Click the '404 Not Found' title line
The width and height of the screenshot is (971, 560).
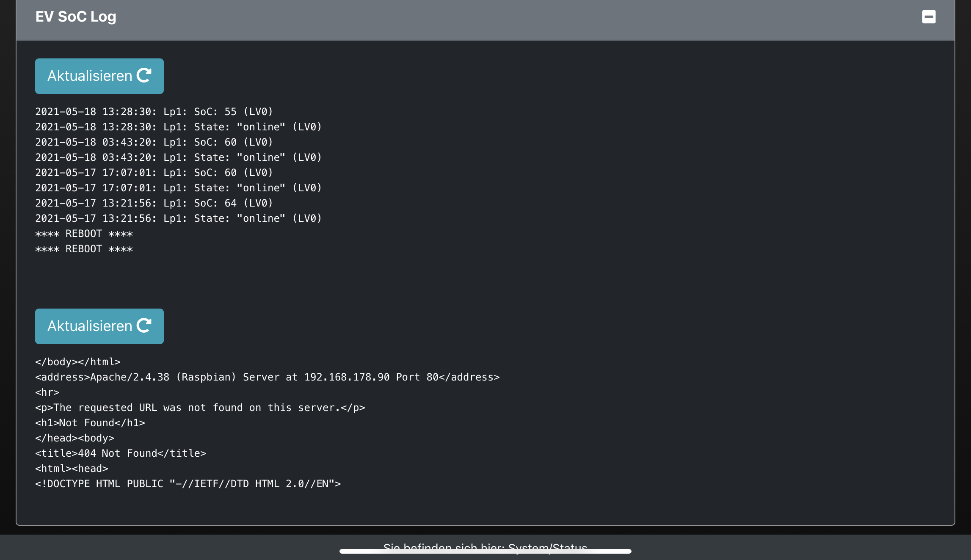121,453
